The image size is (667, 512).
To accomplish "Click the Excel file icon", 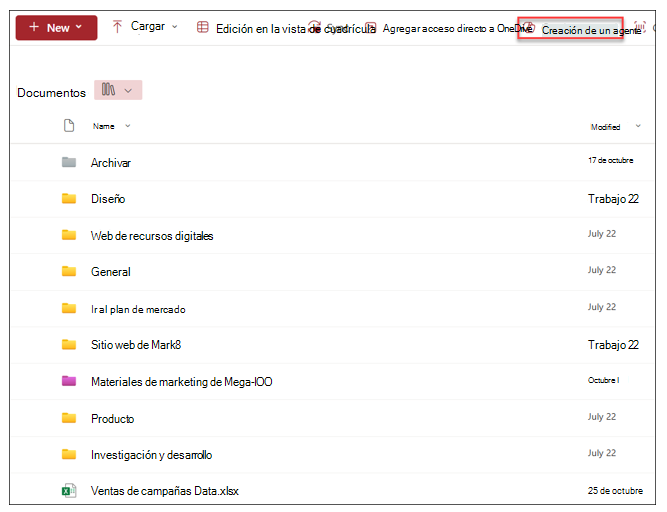I will (69, 490).
